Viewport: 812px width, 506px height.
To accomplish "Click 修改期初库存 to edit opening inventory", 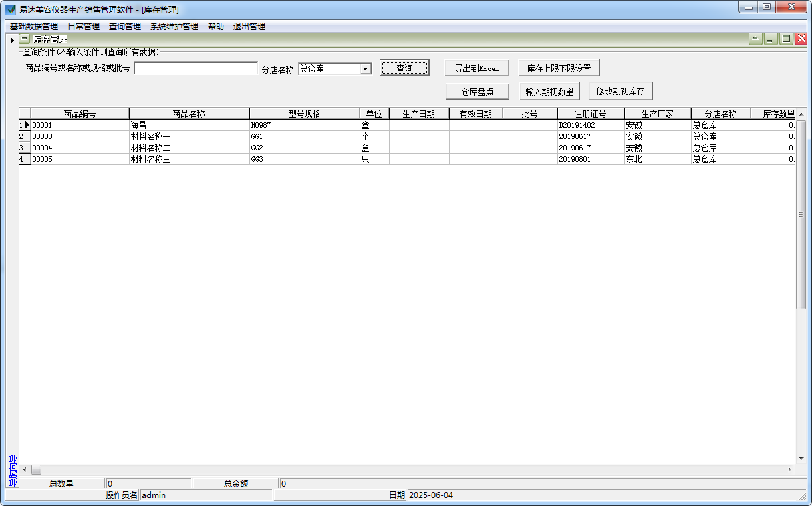I will pyautogui.click(x=620, y=91).
